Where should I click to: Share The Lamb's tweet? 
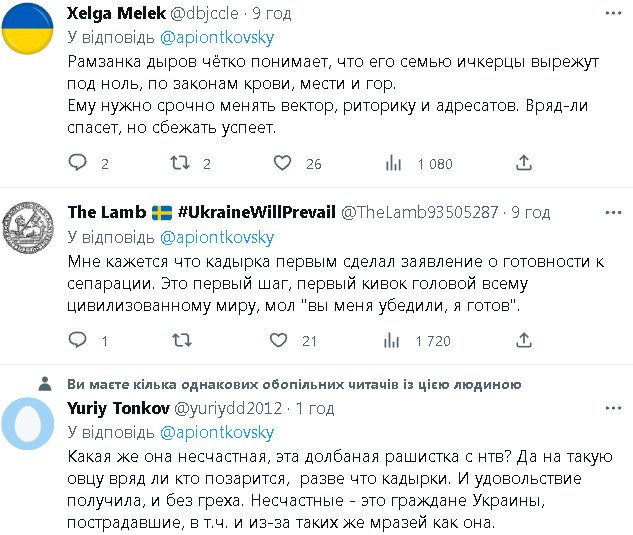tap(523, 341)
